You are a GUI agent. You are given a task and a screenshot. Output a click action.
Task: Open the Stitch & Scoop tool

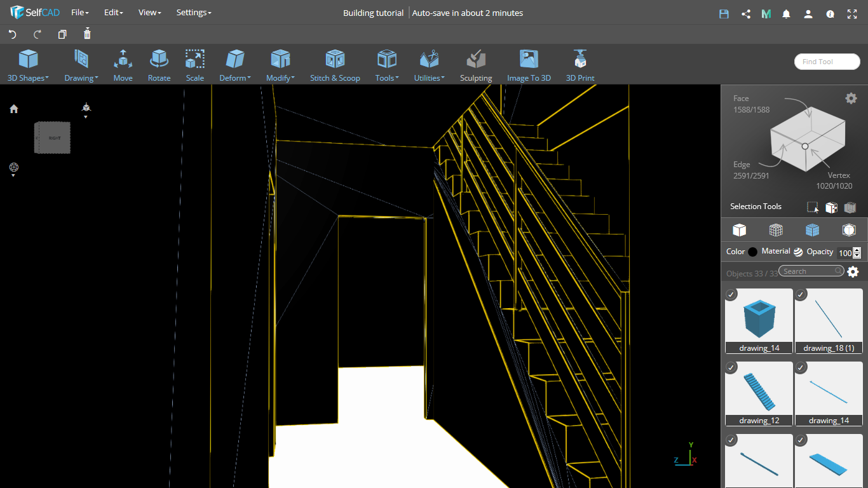[335, 66]
